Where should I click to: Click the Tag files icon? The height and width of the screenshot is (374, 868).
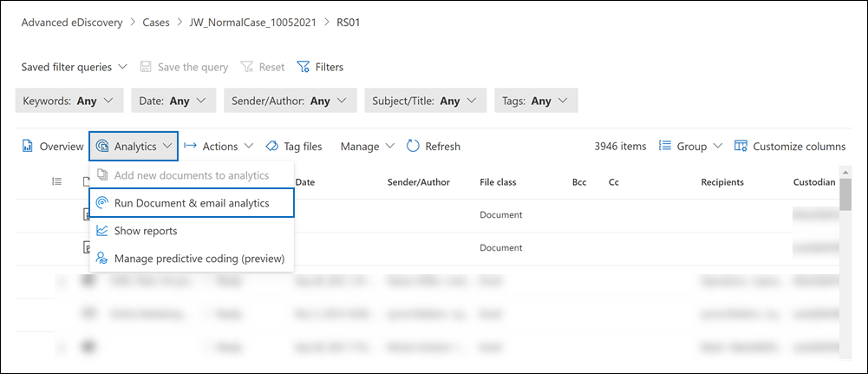271,147
